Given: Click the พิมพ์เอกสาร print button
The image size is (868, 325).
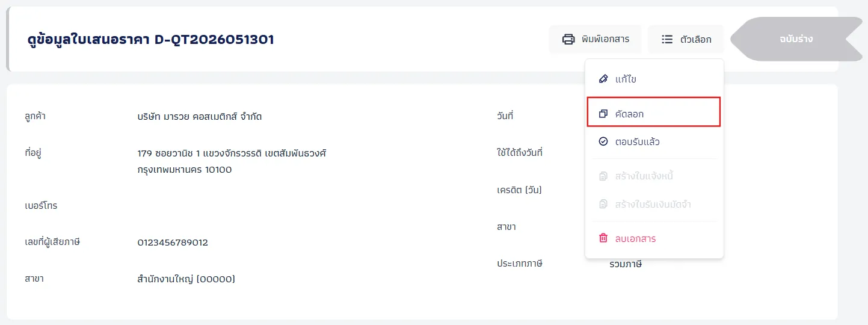Looking at the screenshot, I should (x=596, y=39).
